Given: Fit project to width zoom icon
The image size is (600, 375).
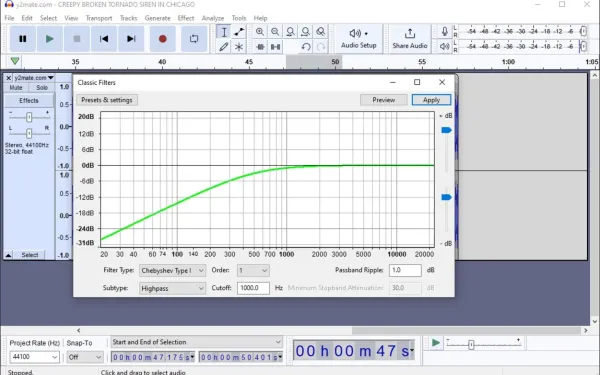Looking at the screenshot, I should 305,32.
